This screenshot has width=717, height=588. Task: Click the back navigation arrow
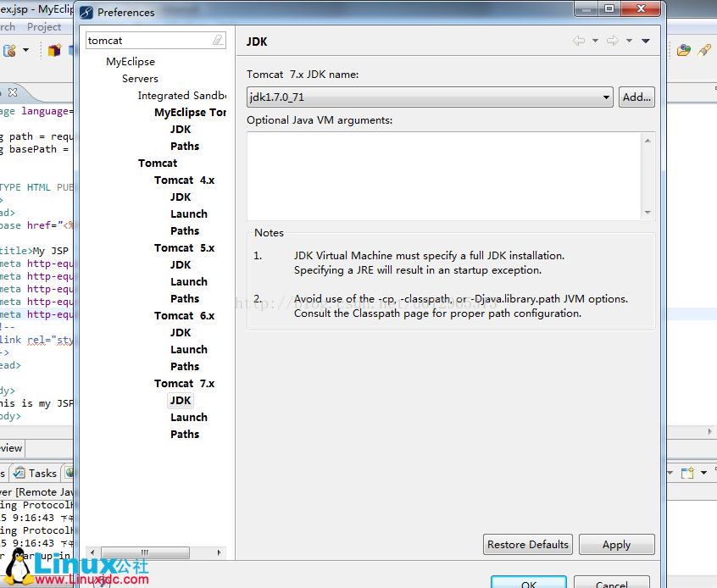point(579,41)
